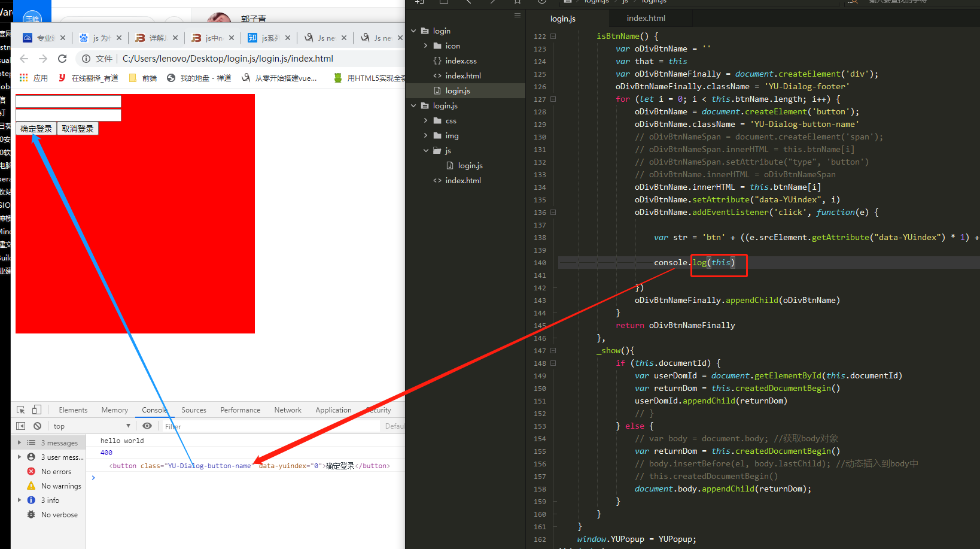
Task: Click the 确定登录 button
Action: click(x=36, y=129)
